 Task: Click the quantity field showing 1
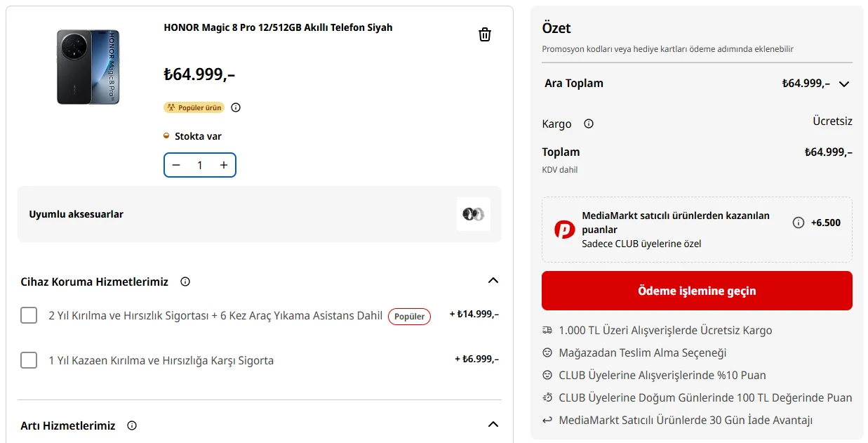[200, 165]
